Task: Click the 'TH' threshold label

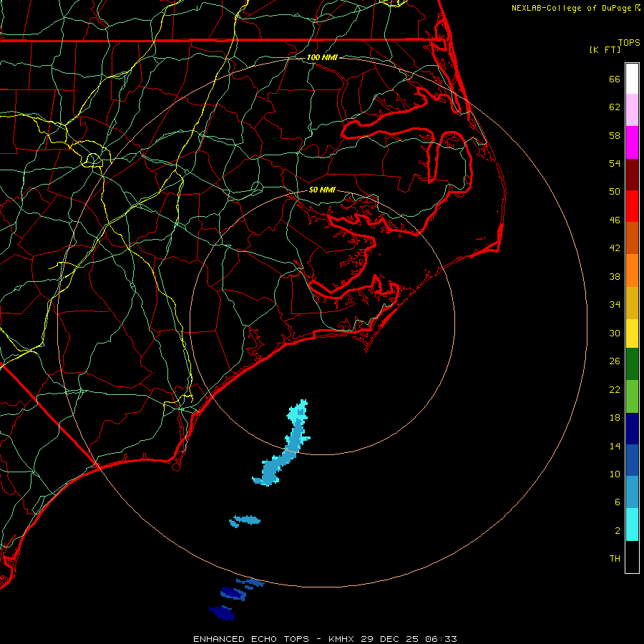Action: point(615,559)
